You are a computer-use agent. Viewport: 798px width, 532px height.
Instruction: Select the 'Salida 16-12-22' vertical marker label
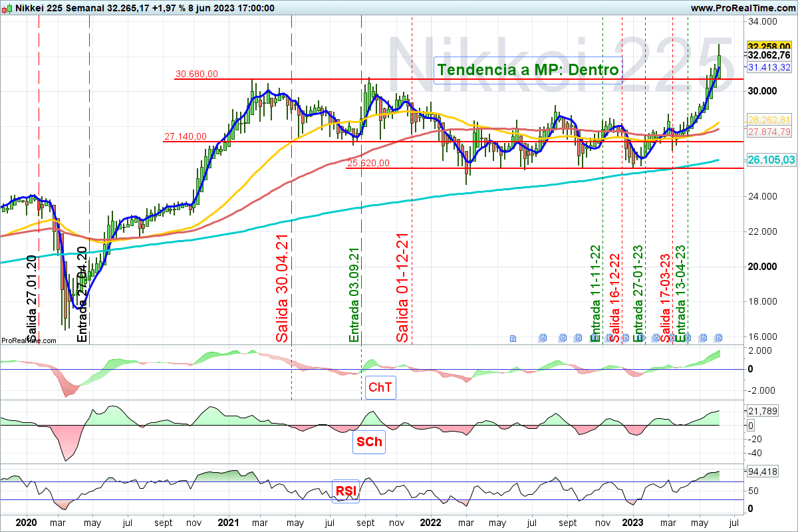click(615, 297)
